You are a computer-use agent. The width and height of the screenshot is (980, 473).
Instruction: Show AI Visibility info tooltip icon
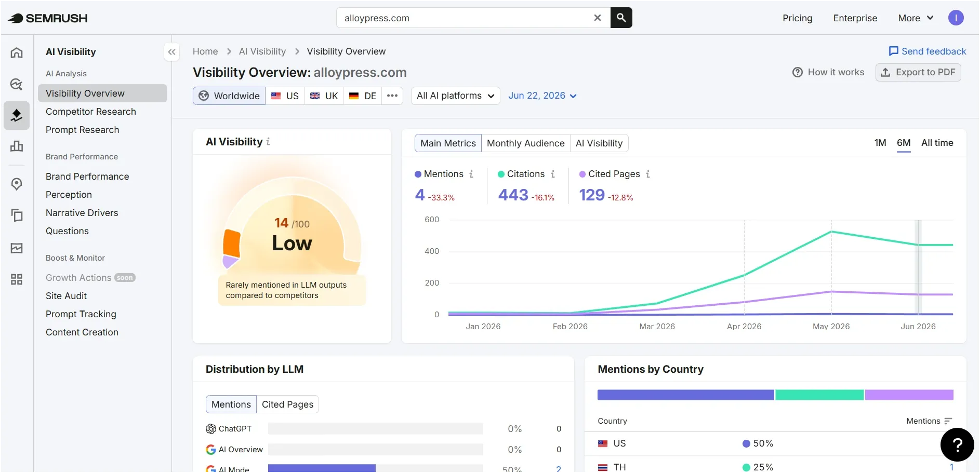[x=268, y=142]
